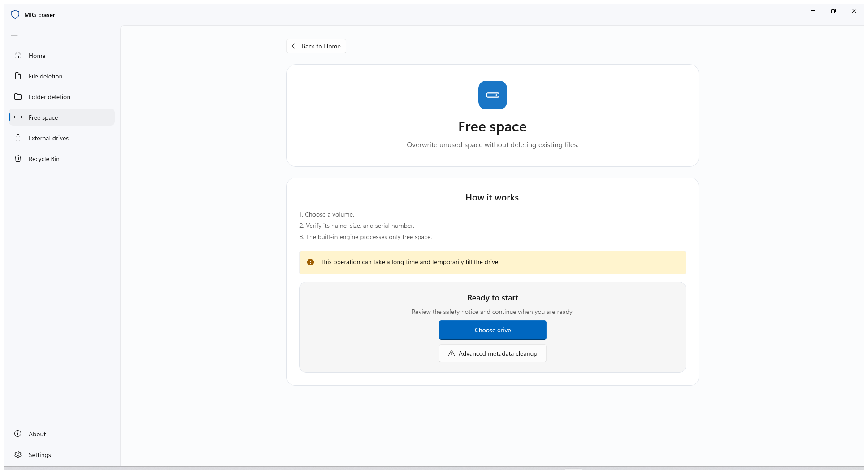Click step '3. The built-in engine processes only free space.'
868x470 pixels.
(366, 237)
